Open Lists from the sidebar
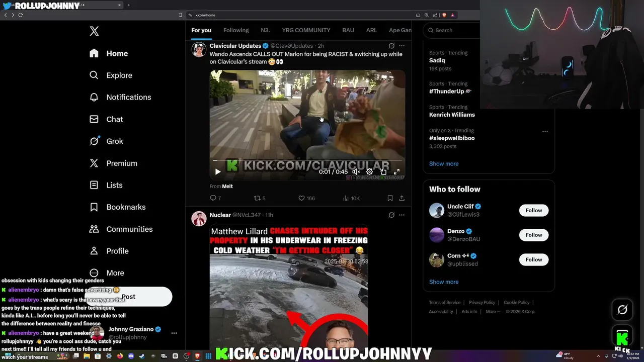 [x=106, y=185]
